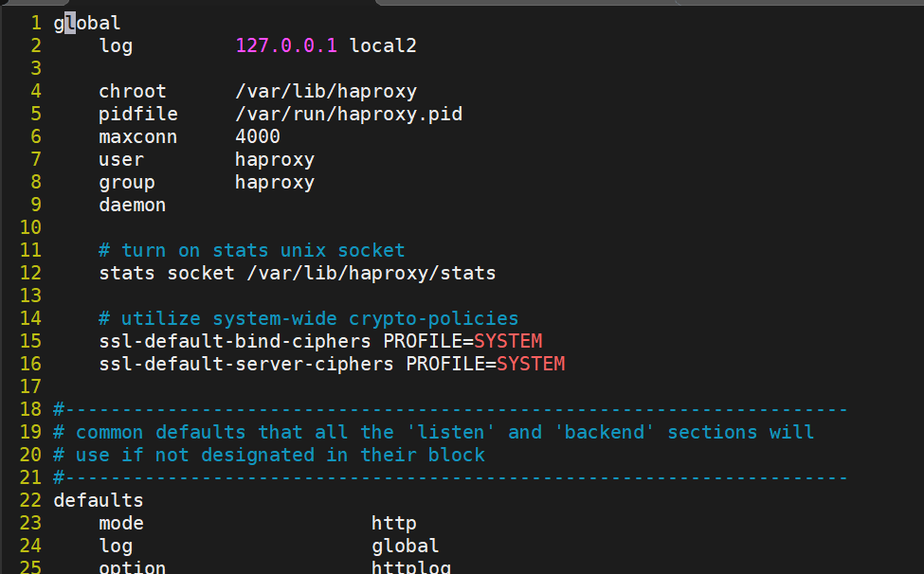Click the 'httplog' value on line 25
The width and height of the screenshot is (924, 574).
(x=411, y=567)
